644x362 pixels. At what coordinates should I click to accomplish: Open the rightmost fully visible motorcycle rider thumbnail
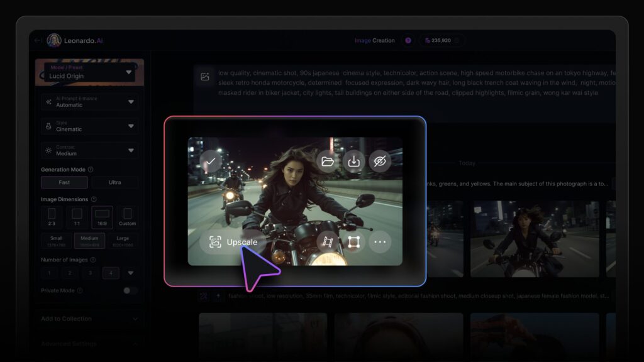535,239
